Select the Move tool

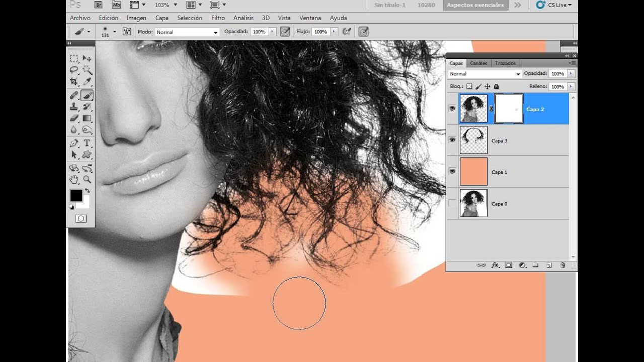[x=87, y=59]
